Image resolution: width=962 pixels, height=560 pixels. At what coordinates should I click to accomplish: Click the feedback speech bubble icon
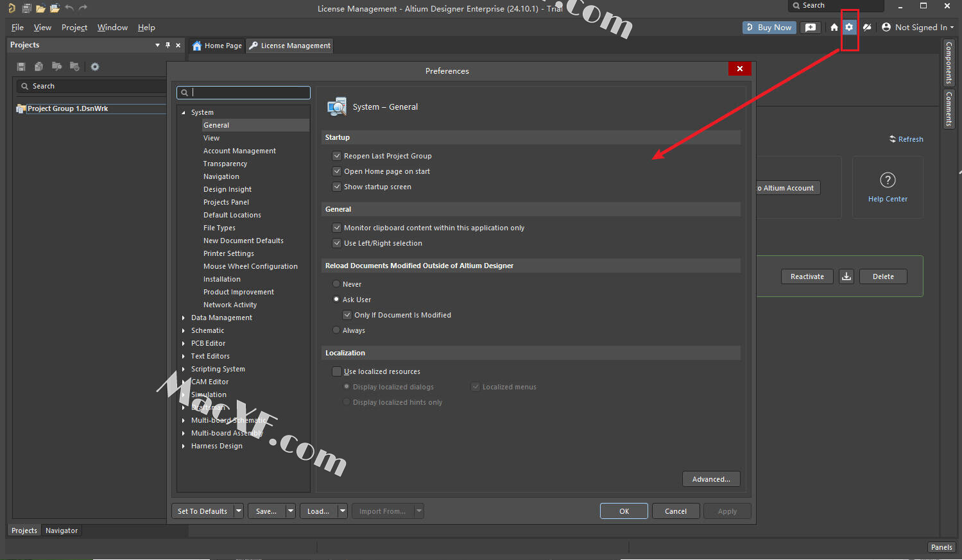[x=811, y=28]
